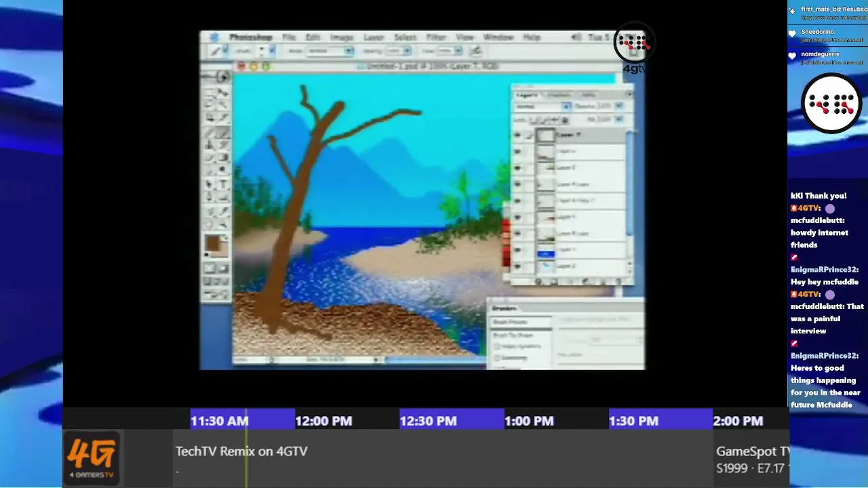
Task: Enable the airbrush icon in the options bar
Action: (x=475, y=51)
